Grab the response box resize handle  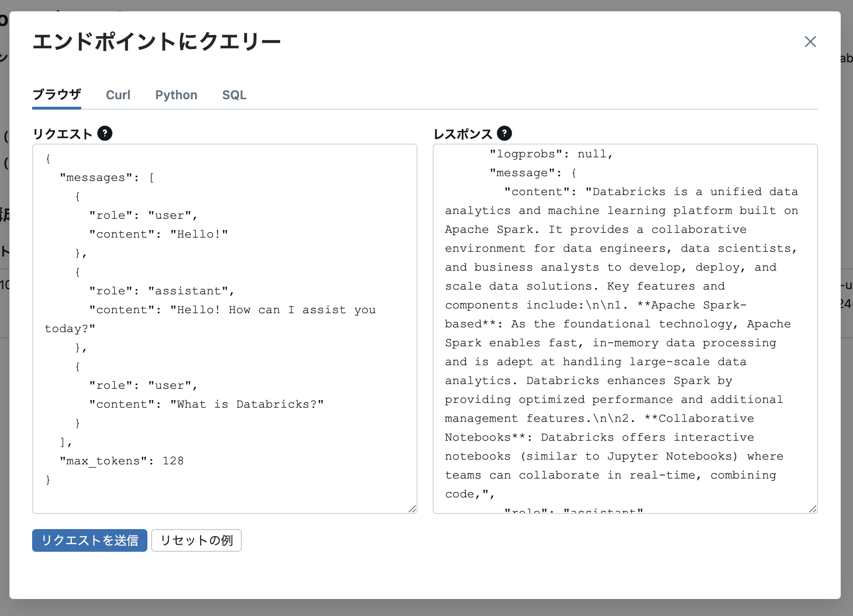(813, 509)
